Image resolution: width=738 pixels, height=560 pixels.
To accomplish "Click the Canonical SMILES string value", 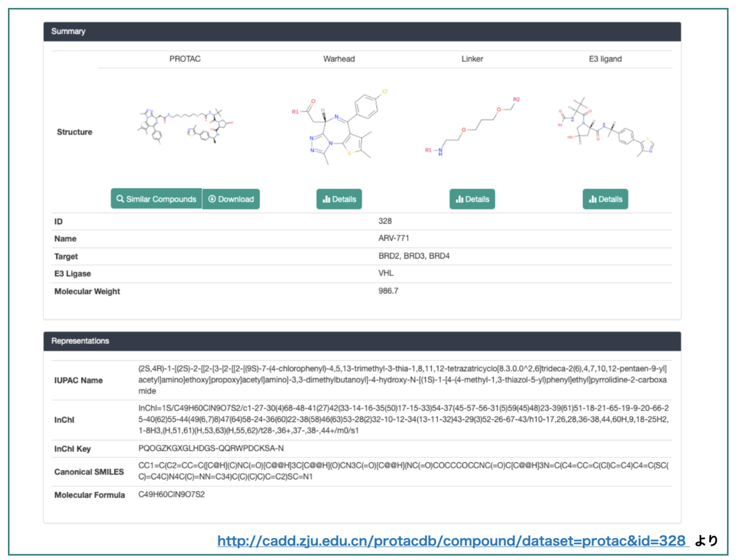I will tap(404, 471).
